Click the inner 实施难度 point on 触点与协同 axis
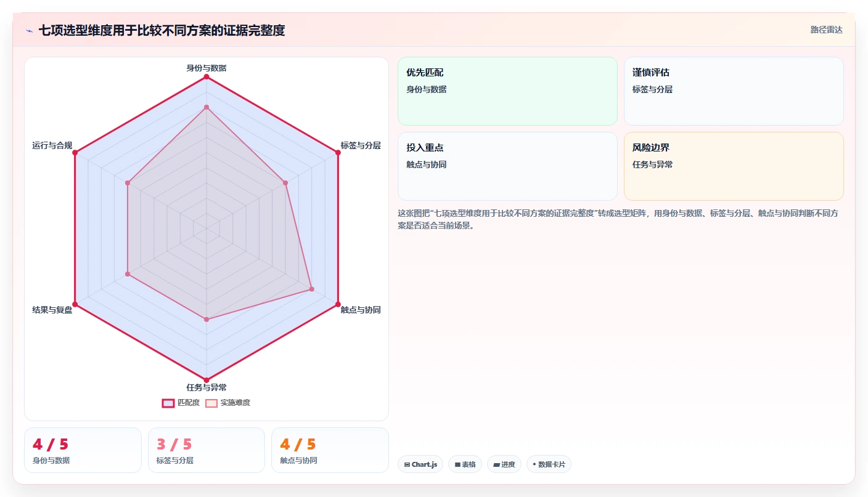Viewport: 868px width, 497px height. (x=311, y=289)
